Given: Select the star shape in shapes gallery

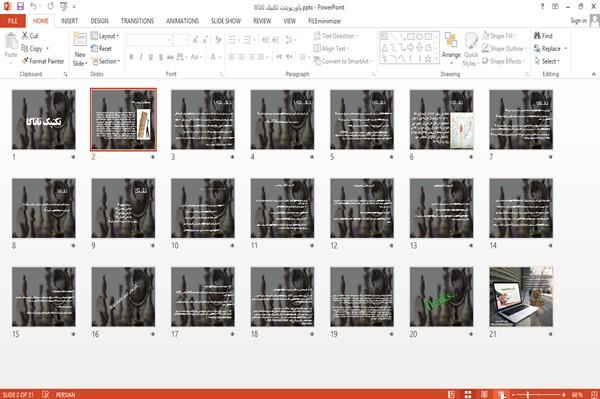Looking at the screenshot, I should coord(428,59).
